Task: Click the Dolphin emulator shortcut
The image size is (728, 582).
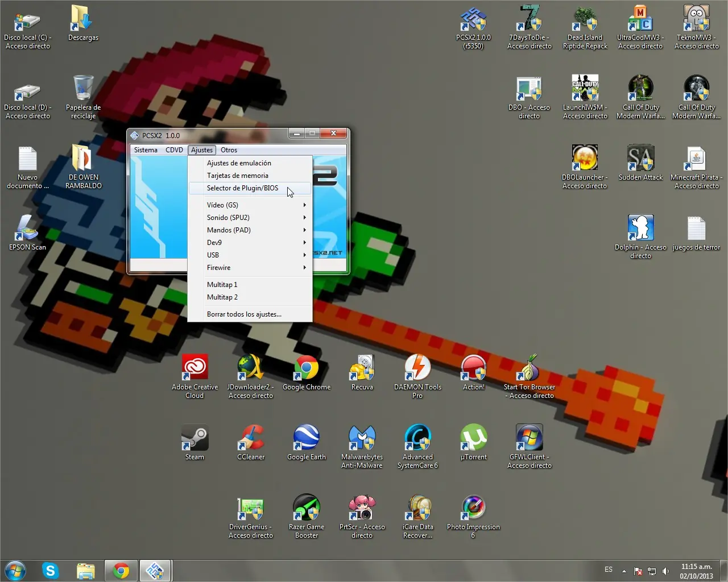Action: click(640, 237)
